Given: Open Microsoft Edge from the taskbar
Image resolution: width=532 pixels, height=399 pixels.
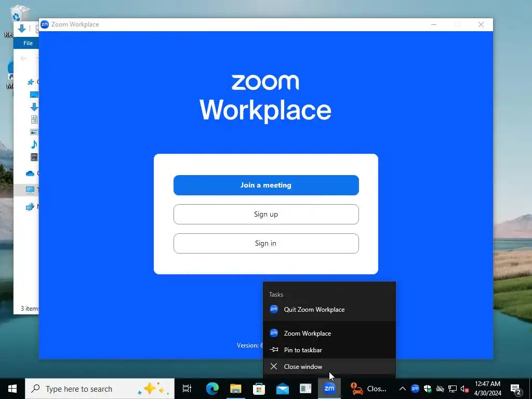Looking at the screenshot, I should coord(212,389).
